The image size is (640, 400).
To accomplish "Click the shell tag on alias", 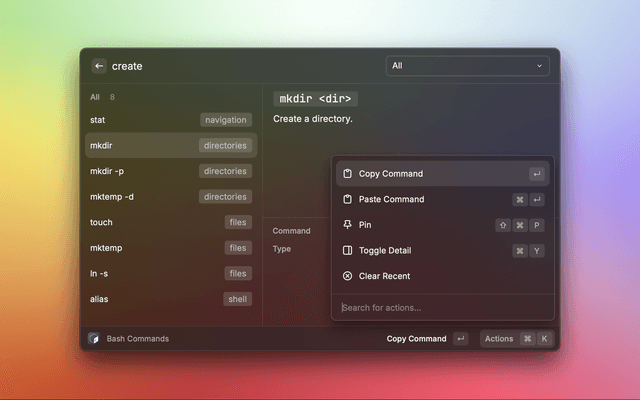I will (x=238, y=299).
